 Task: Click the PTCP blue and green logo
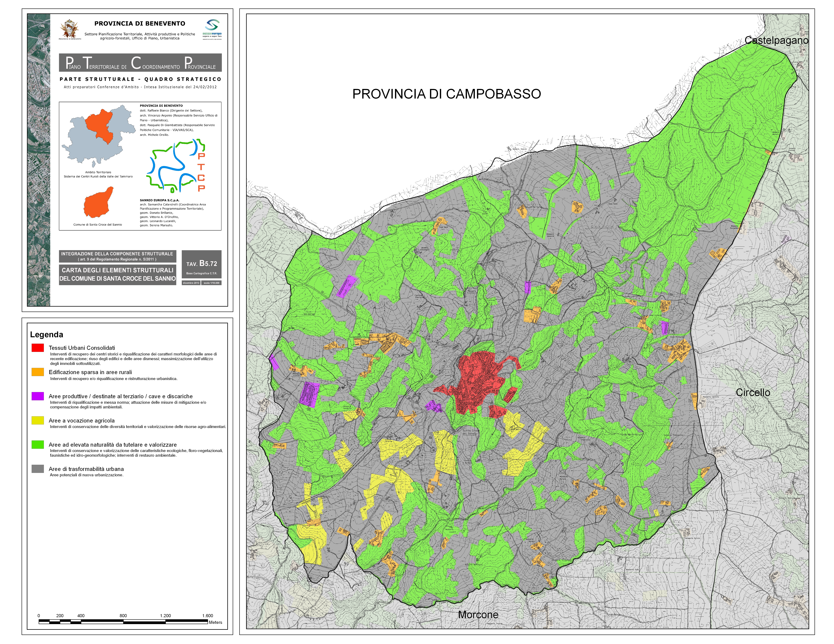[176, 165]
